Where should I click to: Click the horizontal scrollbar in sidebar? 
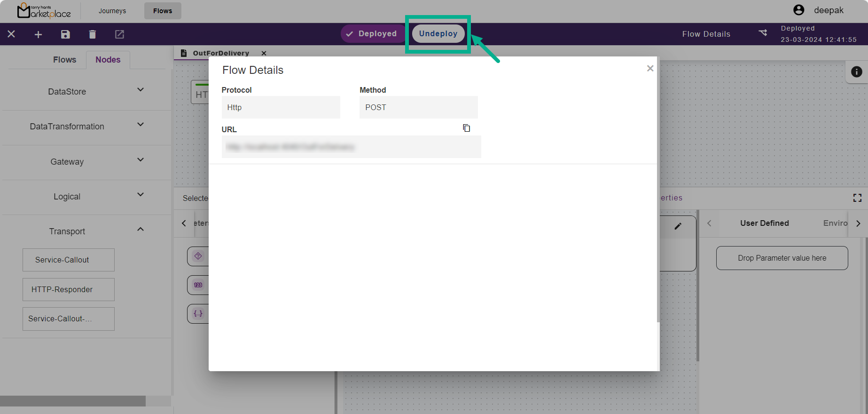point(73,401)
